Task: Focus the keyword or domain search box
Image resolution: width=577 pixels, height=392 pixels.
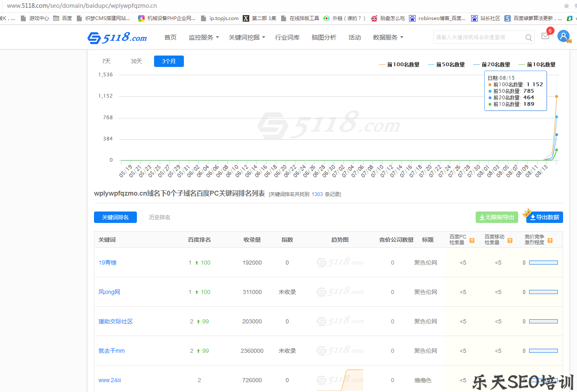Action: 478,37
